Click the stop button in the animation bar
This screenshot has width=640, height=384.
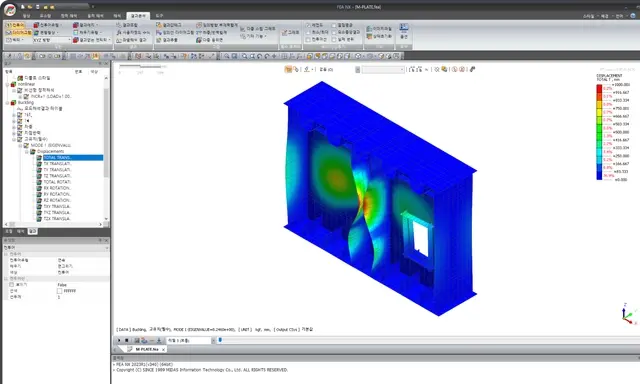pos(127,340)
